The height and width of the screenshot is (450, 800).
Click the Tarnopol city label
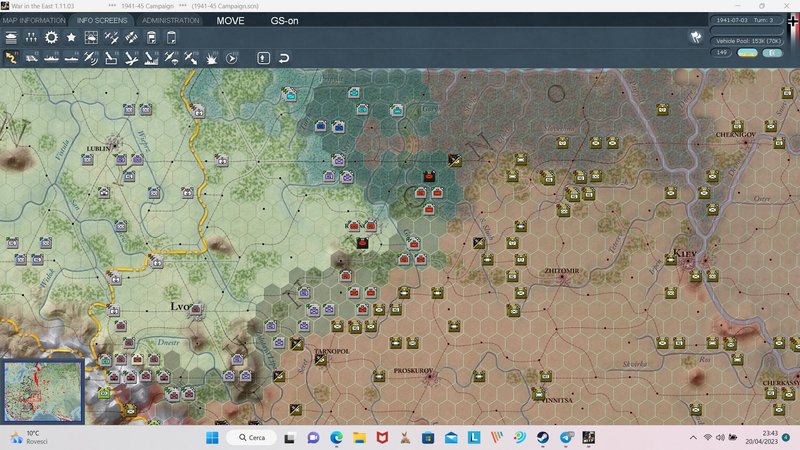332,352
